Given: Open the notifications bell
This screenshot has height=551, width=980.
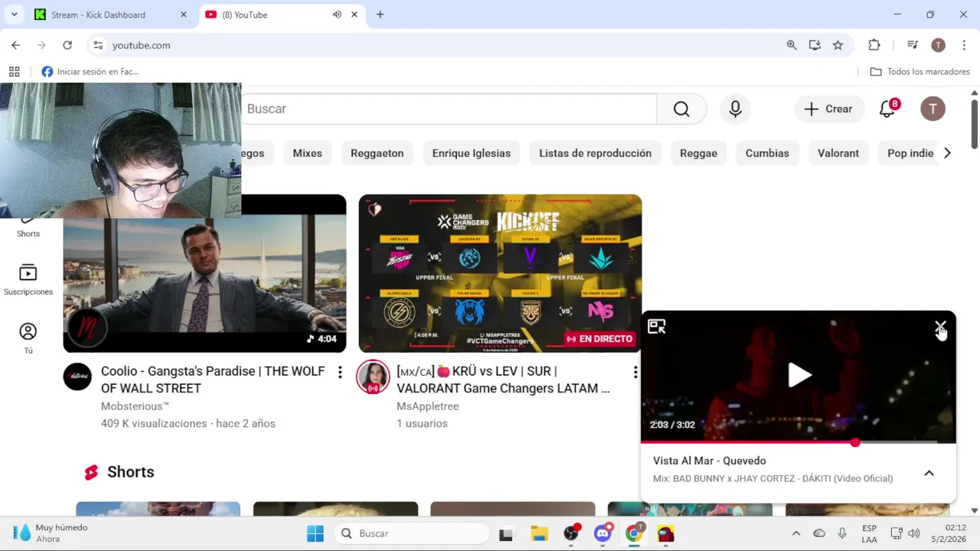Looking at the screenshot, I should coord(887,109).
